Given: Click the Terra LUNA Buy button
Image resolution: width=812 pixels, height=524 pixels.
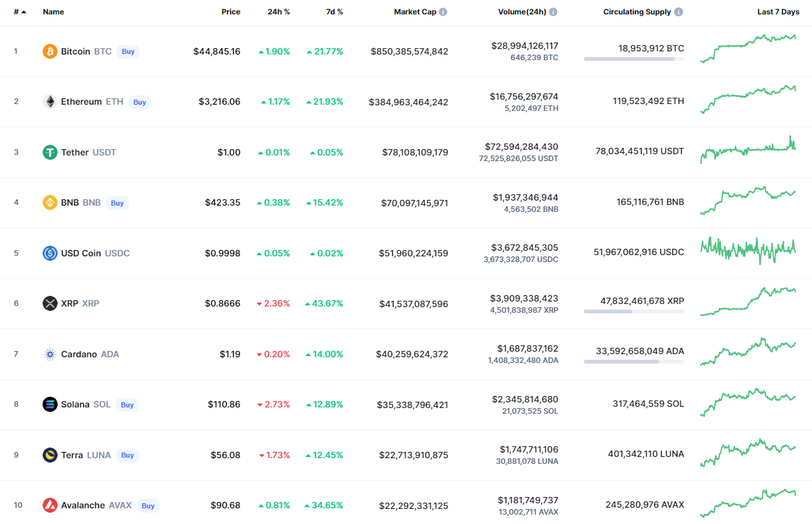Looking at the screenshot, I should [127, 455].
